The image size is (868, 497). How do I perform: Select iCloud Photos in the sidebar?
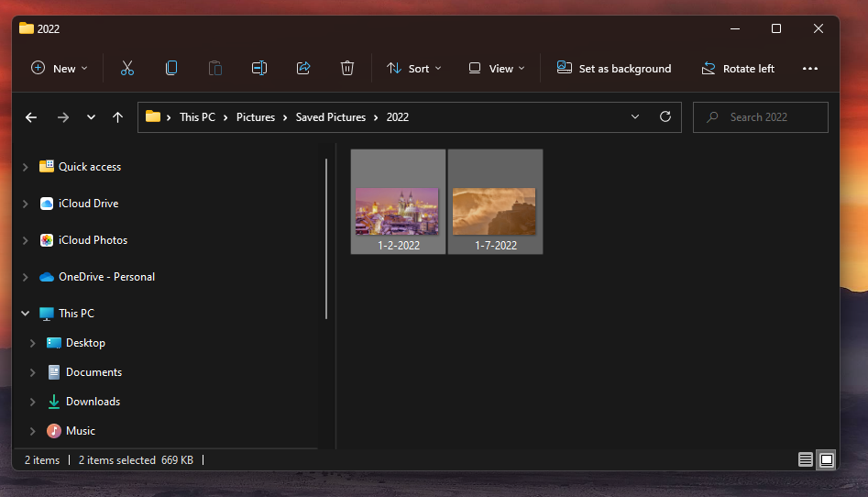click(x=93, y=240)
